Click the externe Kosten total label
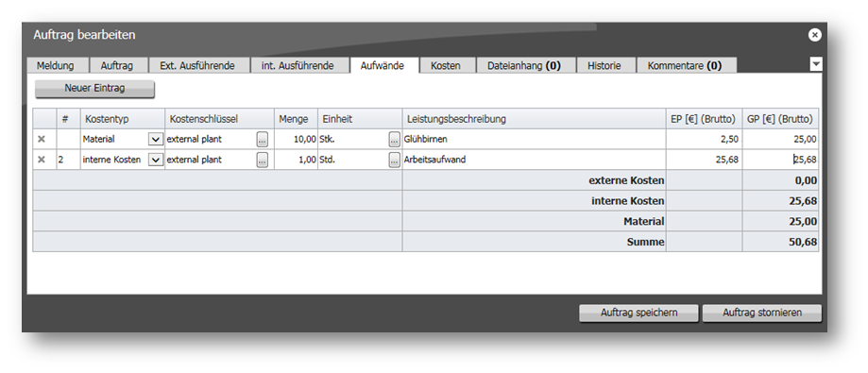The width and height of the screenshot is (868, 373). (626, 180)
